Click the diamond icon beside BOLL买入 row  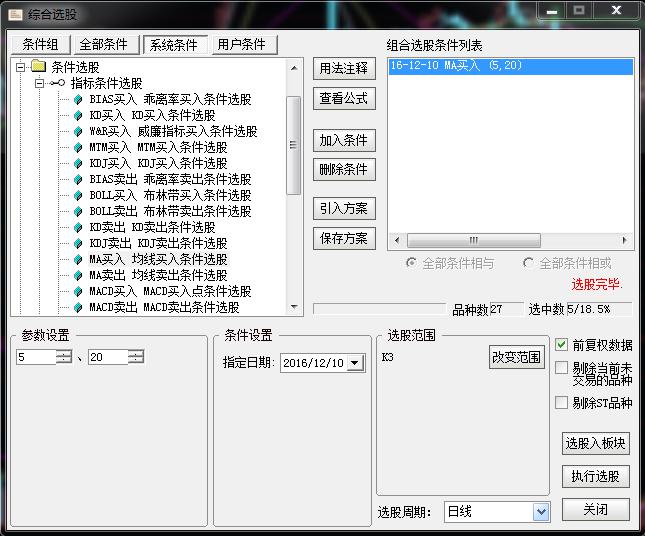pyautogui.click(x=78, y=195)
